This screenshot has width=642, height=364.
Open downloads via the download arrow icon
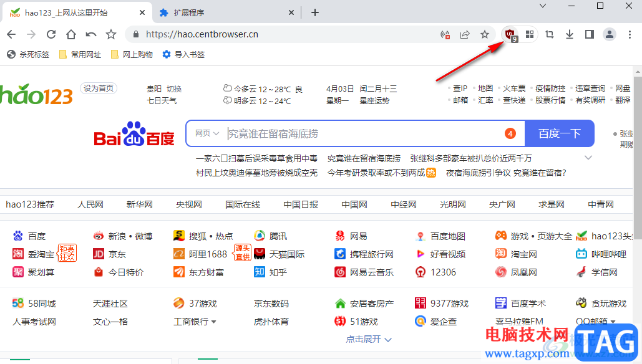click(570, 34)
